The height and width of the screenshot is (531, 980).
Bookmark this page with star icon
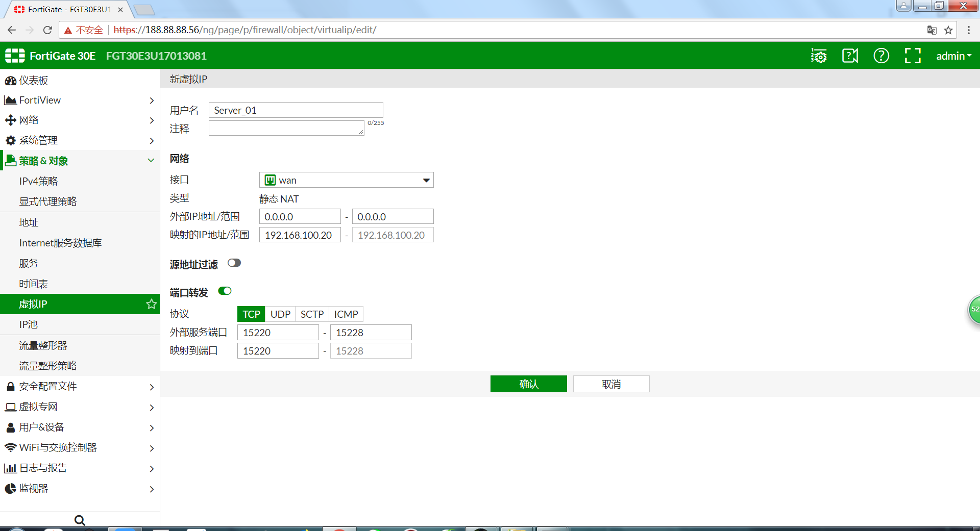[x=948, y=30]
